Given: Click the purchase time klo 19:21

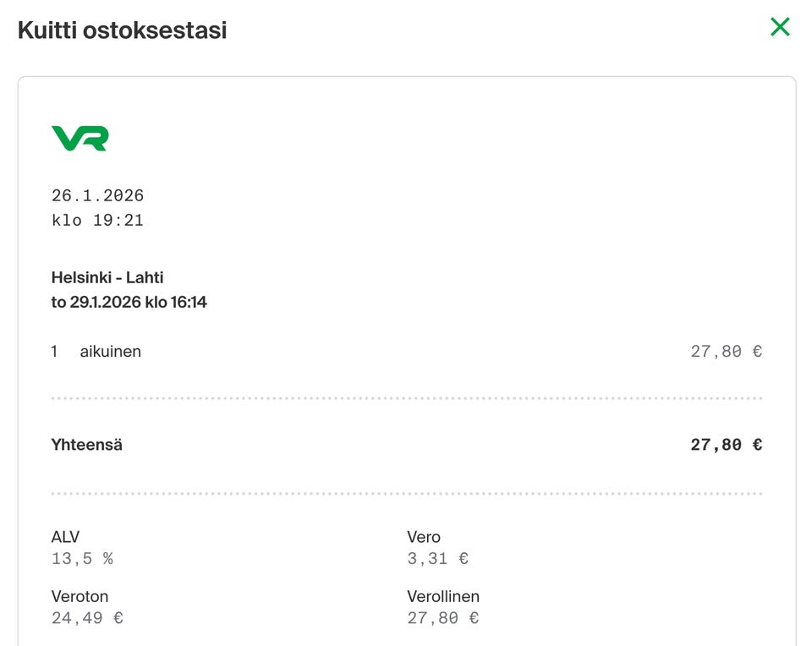Looking at the screenshot, I should 97,221.
